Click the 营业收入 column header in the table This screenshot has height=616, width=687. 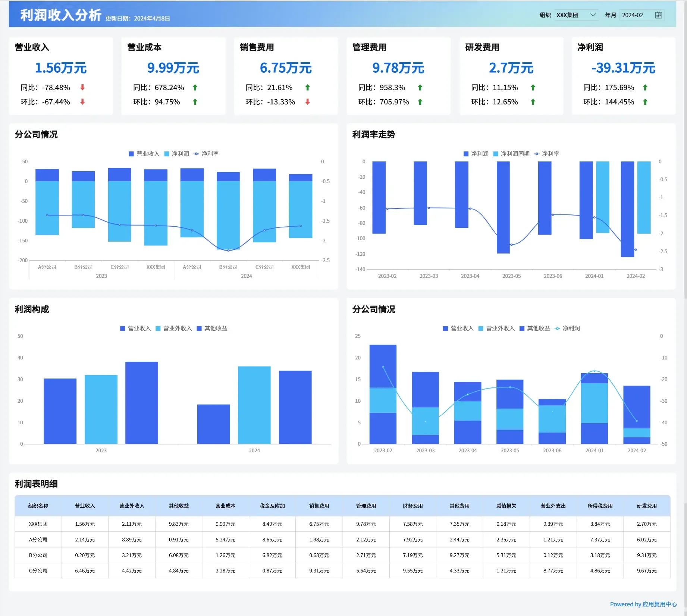pyautogui.click(x=85, y=506)
